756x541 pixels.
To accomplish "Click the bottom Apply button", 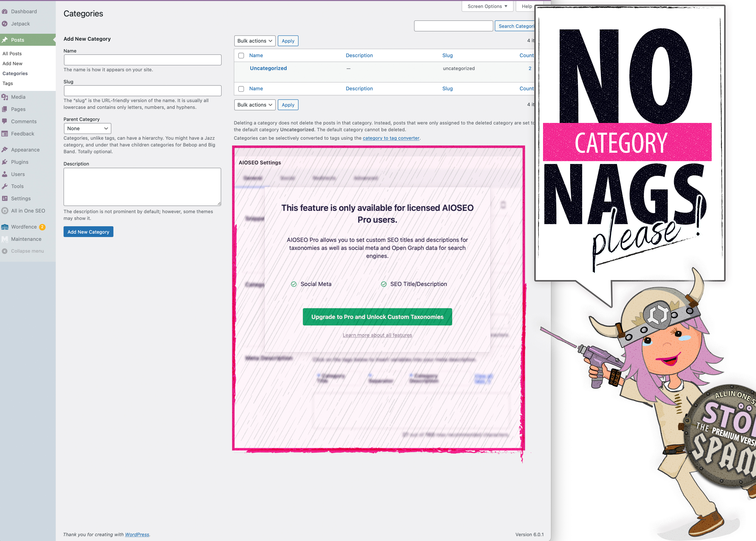I will point(288,105).
